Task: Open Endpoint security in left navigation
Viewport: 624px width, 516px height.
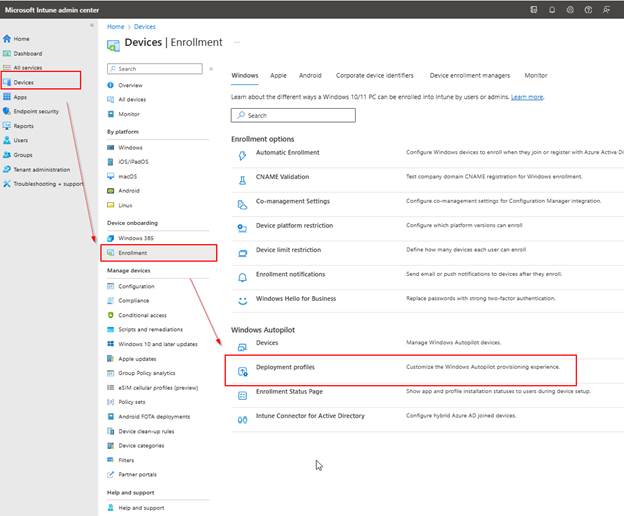Action: pos(37,111)
